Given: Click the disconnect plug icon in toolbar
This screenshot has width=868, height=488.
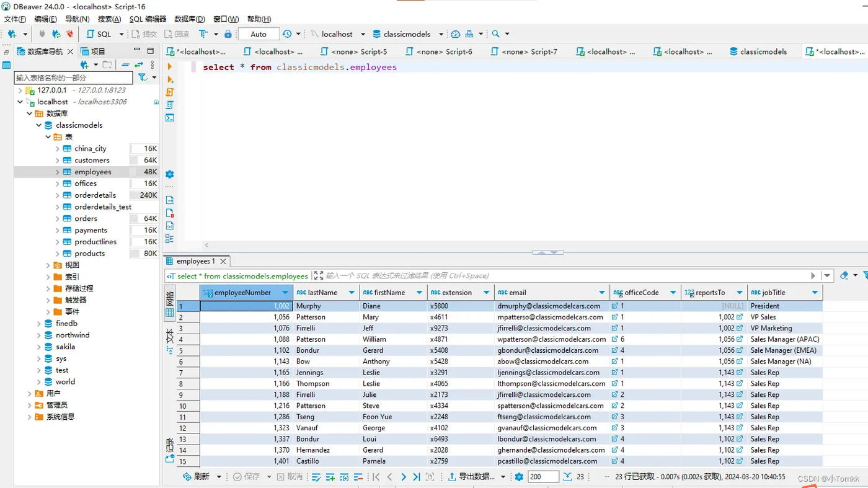Looking at the screenshot, I should click(x=69, y=34).
